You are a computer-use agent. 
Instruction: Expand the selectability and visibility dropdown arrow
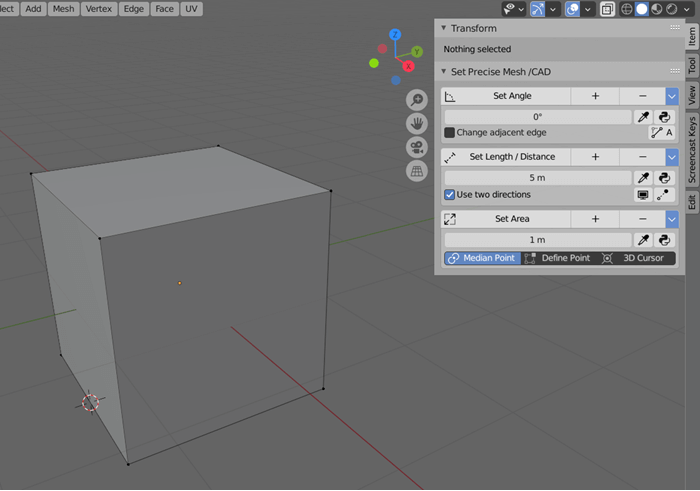[521, 9]
